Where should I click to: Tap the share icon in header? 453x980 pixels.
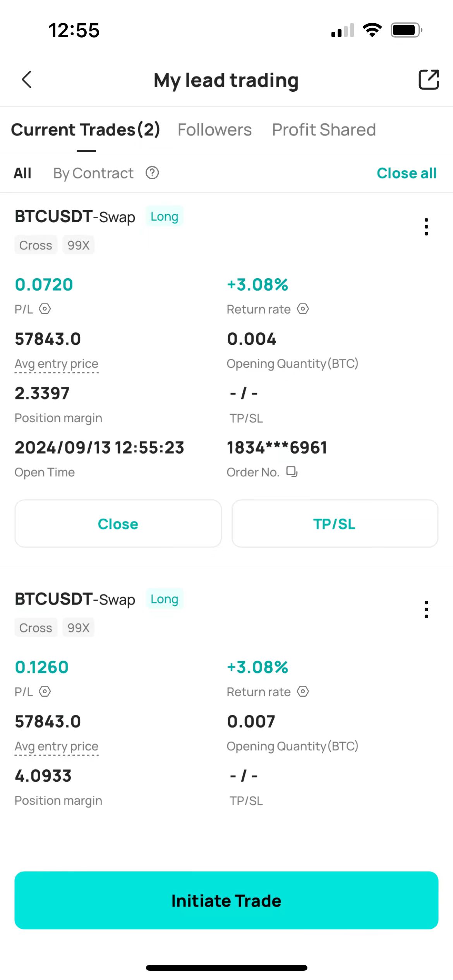[x=429, y=80]
